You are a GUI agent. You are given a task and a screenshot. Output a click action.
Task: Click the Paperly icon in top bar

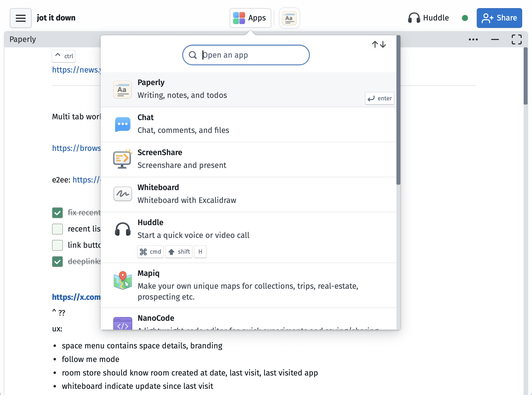289,18
